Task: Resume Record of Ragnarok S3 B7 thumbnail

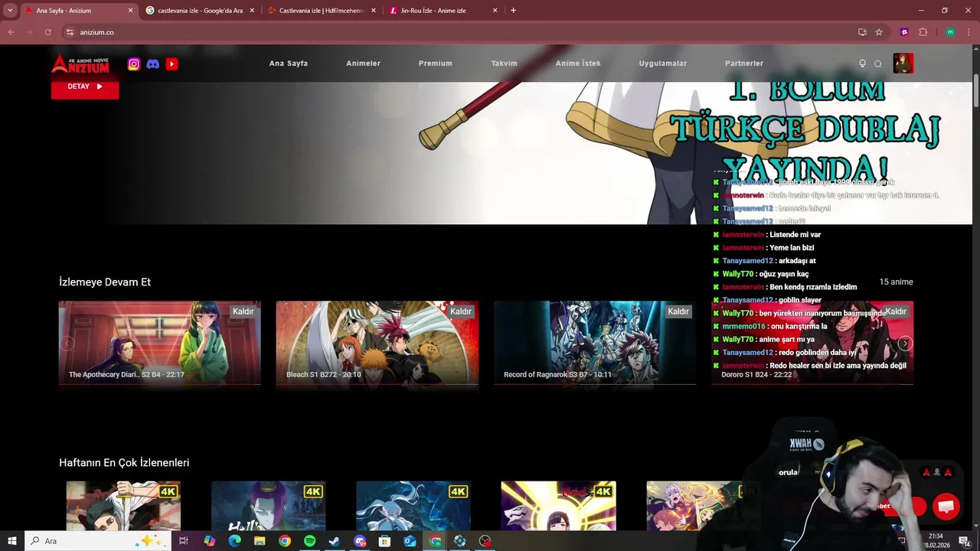Action: point(595,342)
